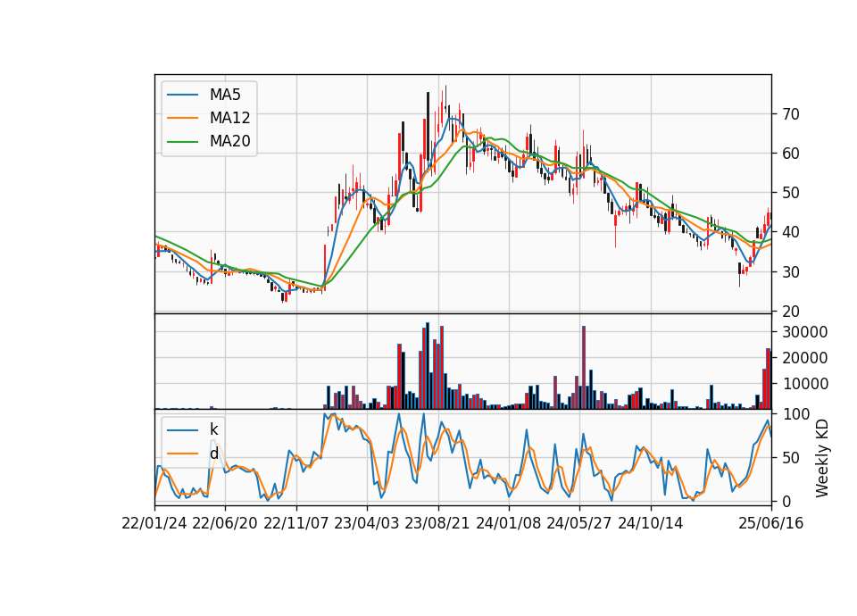Click the KD axis value 0
Image resolution: width=857 pixels, height=616 pixels.
(x=786, y=501)
